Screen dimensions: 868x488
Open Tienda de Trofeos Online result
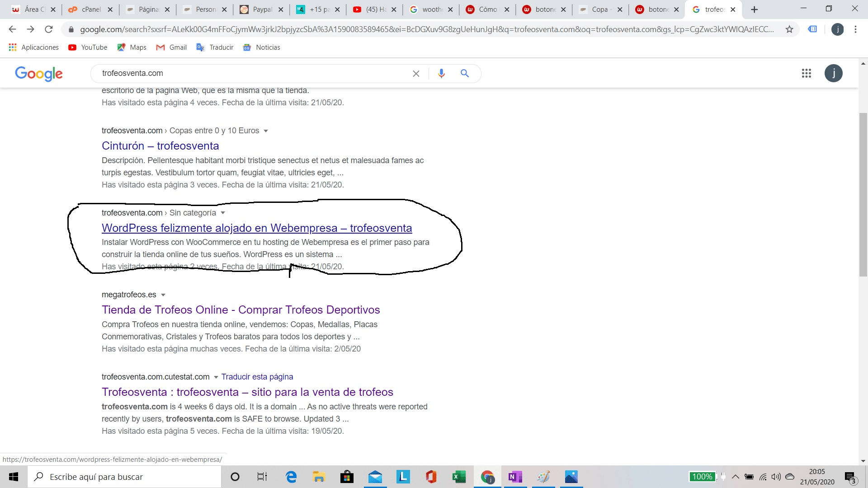[241, 310]
